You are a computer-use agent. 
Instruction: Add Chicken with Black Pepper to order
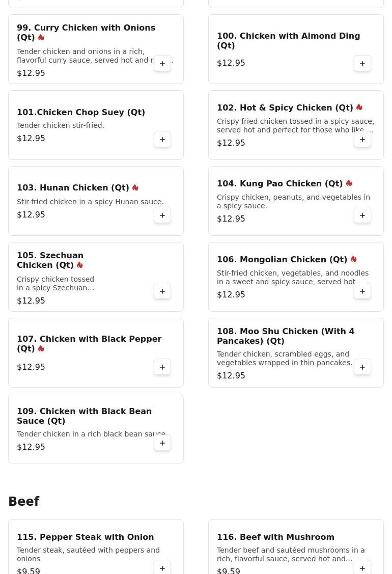click(162, 367)
